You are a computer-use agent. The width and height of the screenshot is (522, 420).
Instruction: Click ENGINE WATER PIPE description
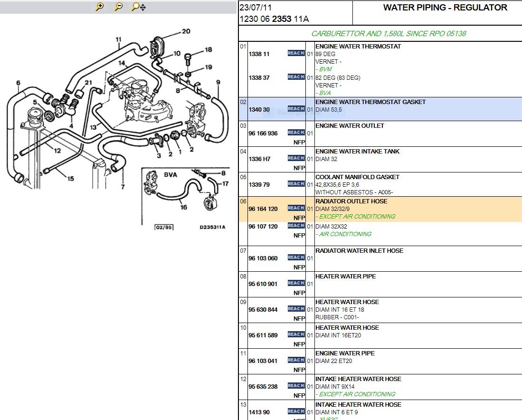tap(345, 353)
